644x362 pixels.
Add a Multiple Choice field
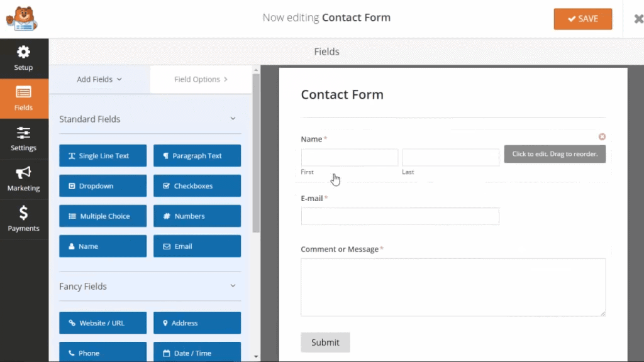(103, 216)
